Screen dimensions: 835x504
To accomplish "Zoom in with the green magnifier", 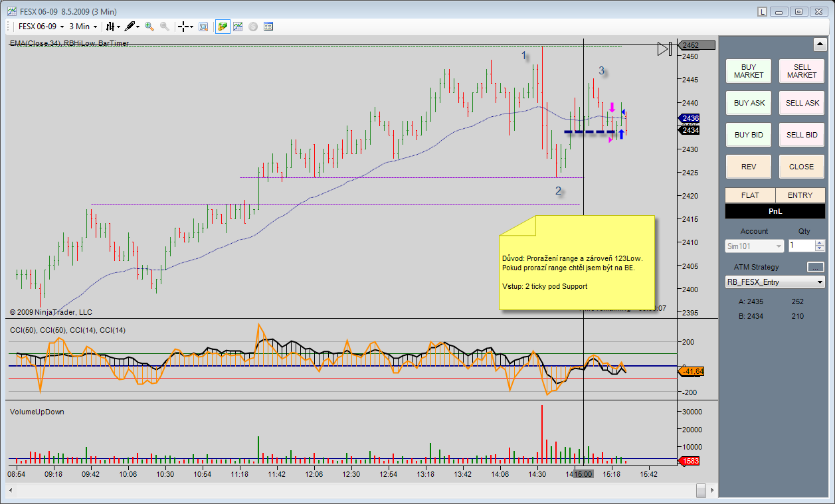I will tap(149, 27).
